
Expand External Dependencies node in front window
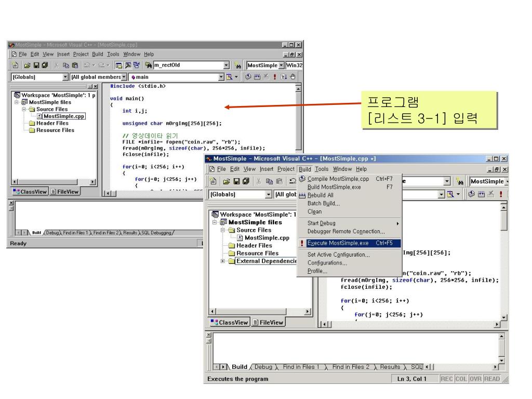222,261
